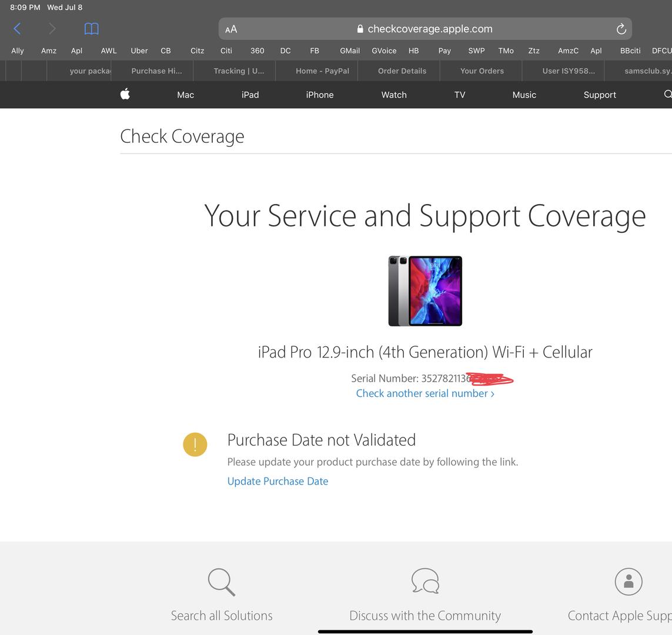Go back with Safari back arrow
Viewport: 672px width, 635px height.
17,29
